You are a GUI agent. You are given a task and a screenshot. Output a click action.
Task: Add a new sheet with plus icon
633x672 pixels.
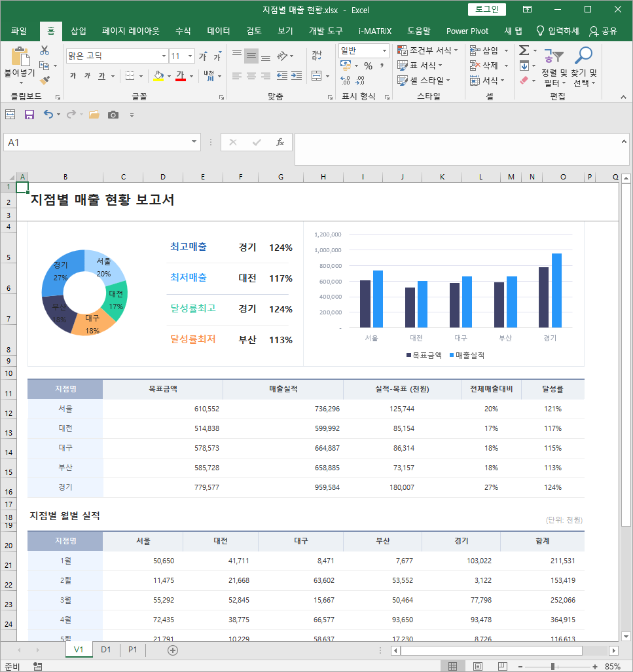click(x=173, y=650)
